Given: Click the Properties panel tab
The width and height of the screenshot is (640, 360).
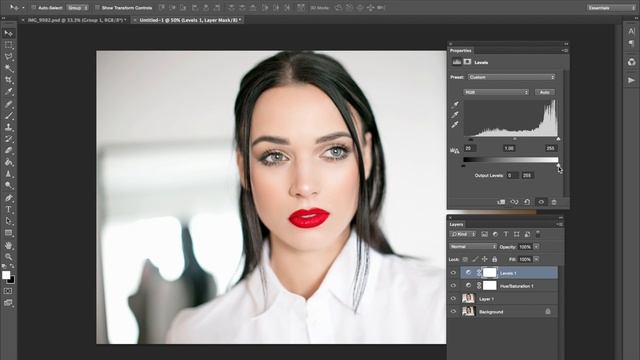Looking at the screenshot, I should coord(460,51).
